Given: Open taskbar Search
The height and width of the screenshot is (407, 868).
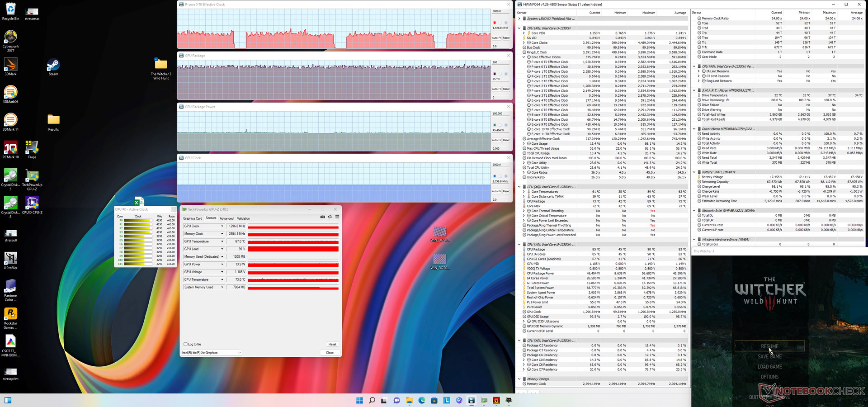Looking at the screenshot, I should point(372,400).
